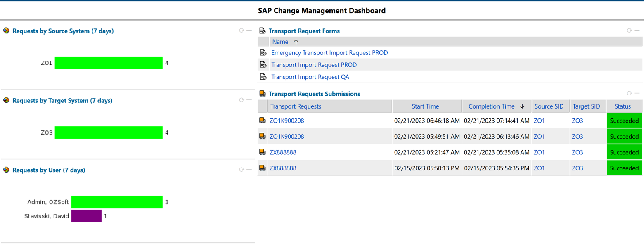Screen dimensions: 644x246
Task: Click the descending sort arrow in Completion Time column
Action: point(522,106)
